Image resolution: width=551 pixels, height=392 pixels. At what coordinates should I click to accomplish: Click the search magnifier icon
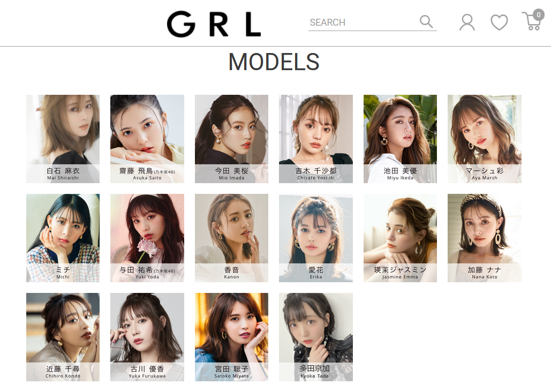point(426,21)
